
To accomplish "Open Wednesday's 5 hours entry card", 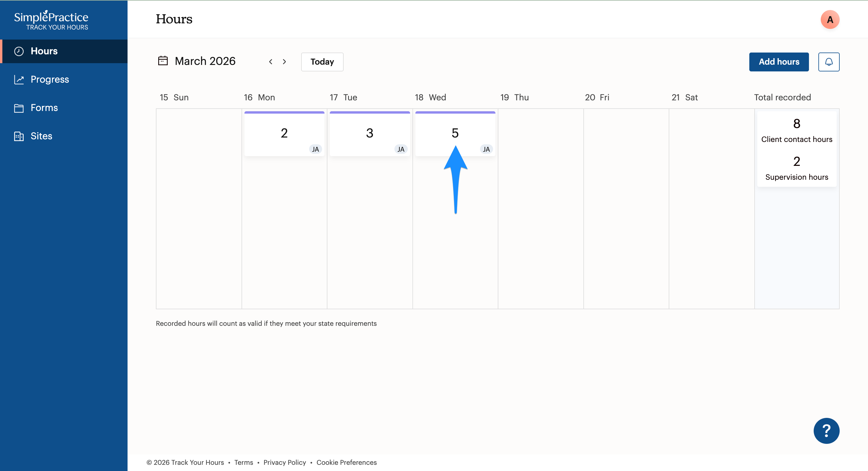I will click(455, 133).
